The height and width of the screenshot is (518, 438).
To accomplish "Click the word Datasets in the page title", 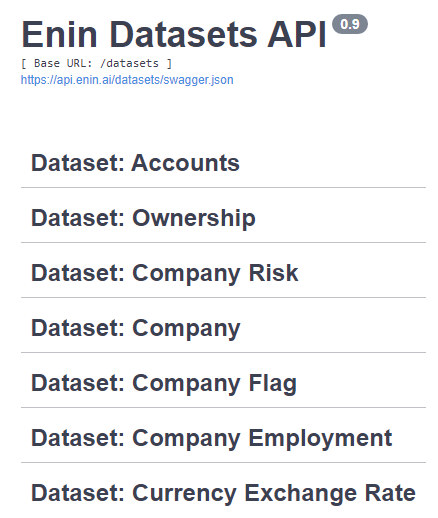I will click(184, 34).
